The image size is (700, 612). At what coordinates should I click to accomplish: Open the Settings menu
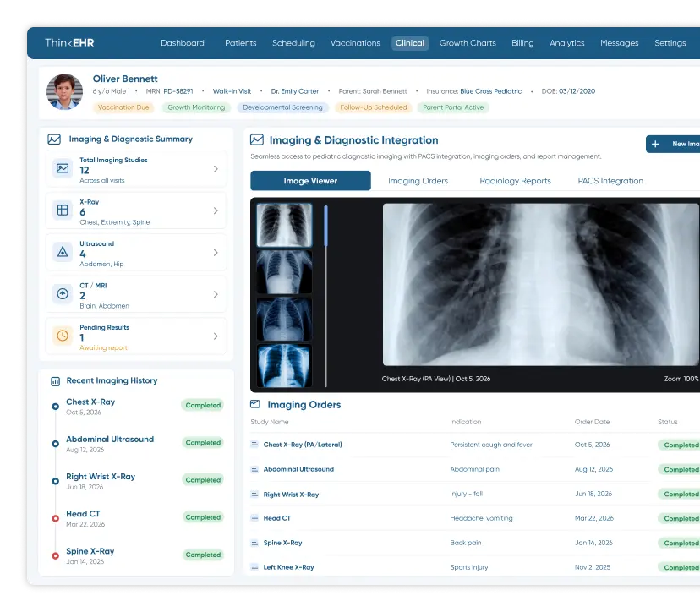click(x=670, y=43)
